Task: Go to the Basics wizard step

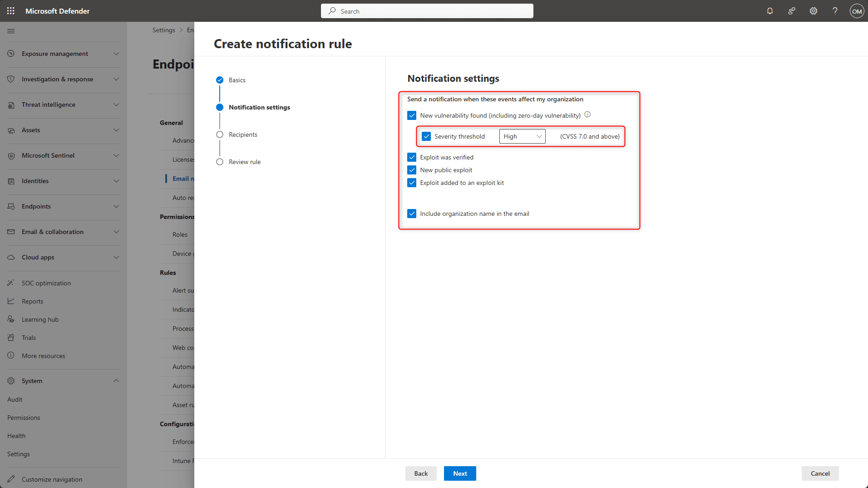Action: [237, 80]
